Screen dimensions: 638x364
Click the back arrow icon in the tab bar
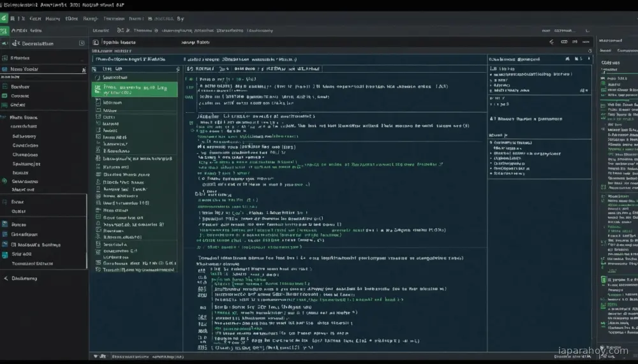click(x=551, y=41)
